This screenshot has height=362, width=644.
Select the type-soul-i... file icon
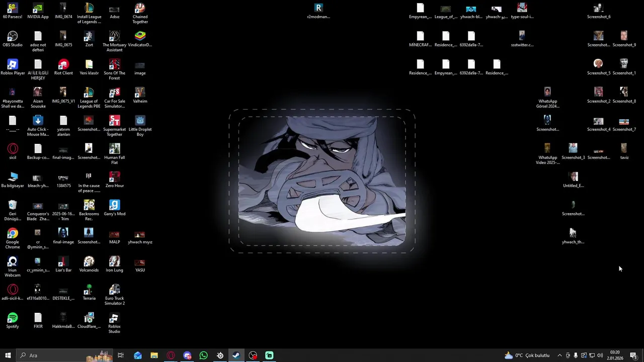tap(522, 11)
